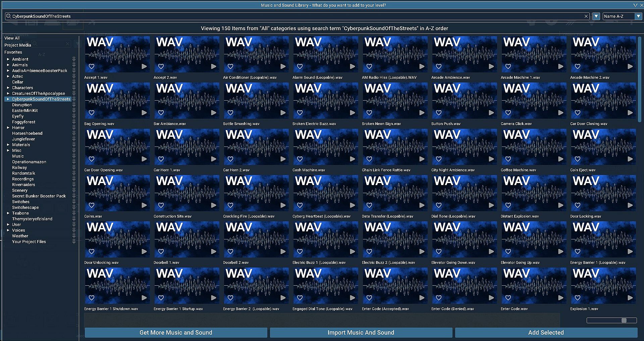Click heart icon on Coffee Machine.wav
The image size is (644, 341).
508,159
